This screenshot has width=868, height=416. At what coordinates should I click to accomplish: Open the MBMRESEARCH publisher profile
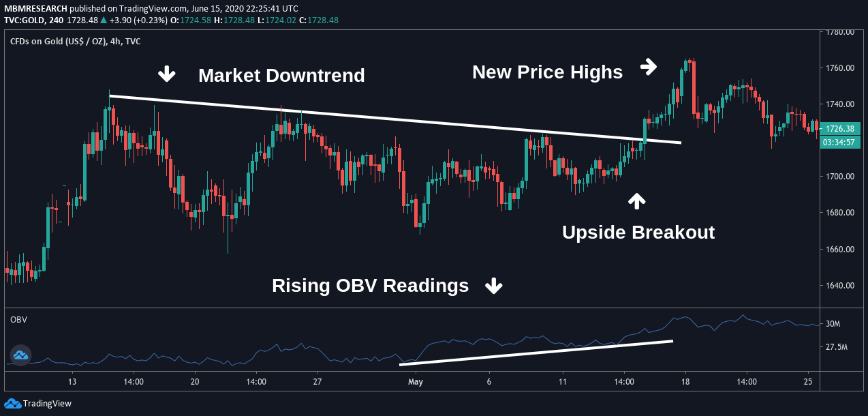click(x=34, y=9)
